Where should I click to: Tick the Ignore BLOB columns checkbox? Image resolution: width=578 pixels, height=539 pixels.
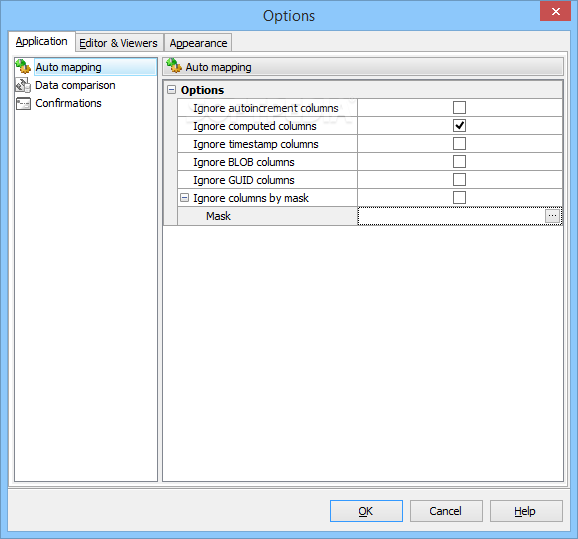point(459,162)
